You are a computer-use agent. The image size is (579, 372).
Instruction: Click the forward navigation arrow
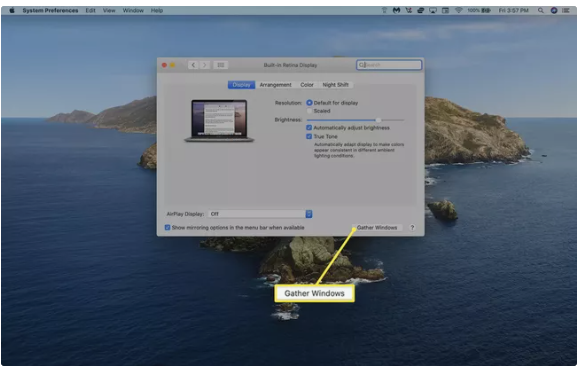click(205, 65)
